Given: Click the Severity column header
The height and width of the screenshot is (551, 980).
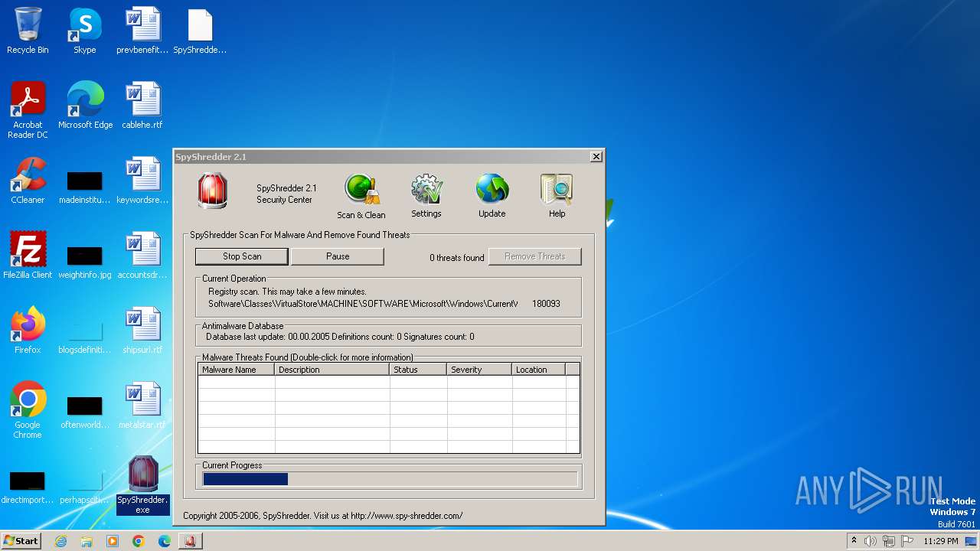Looking at the screenshot, I should pyautogui.click(x=479, y=370).
